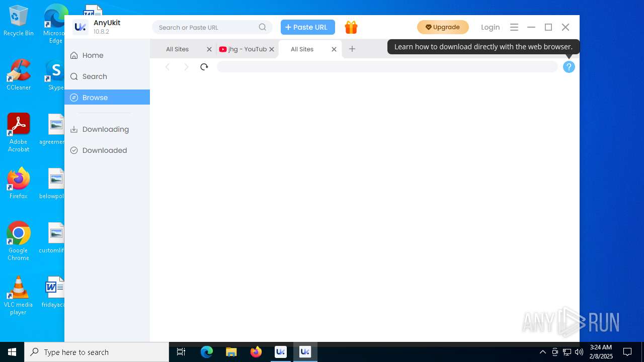Select the Microsoft Edge desktop icon
Screen dimensions: 644x362
pos(55,24)
